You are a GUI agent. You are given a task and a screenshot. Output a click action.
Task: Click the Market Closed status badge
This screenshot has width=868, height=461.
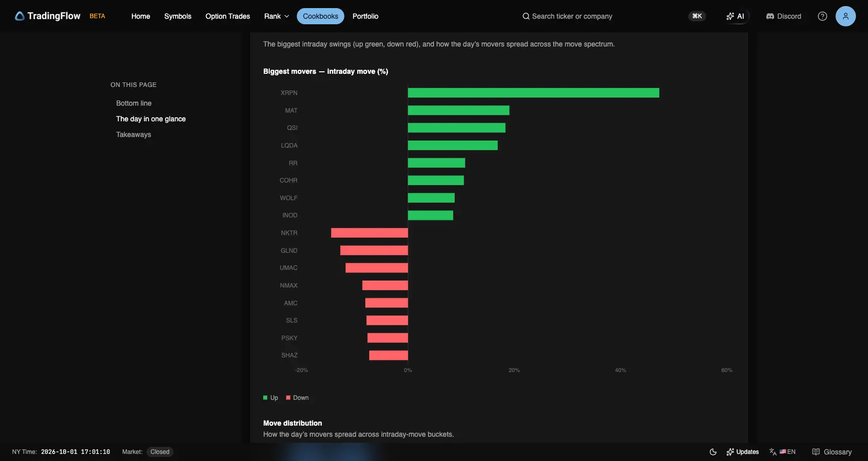tap(160, 452)
